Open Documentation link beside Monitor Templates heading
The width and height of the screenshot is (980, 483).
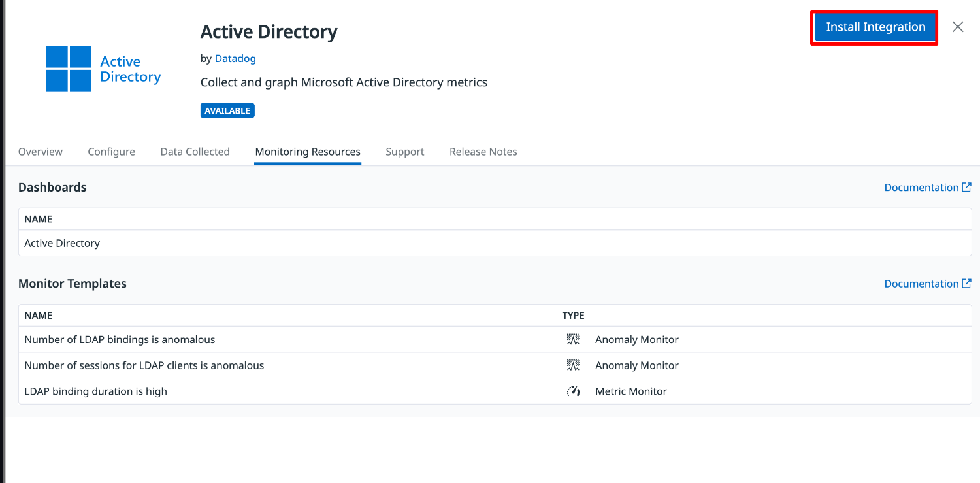tap(928, 284)
